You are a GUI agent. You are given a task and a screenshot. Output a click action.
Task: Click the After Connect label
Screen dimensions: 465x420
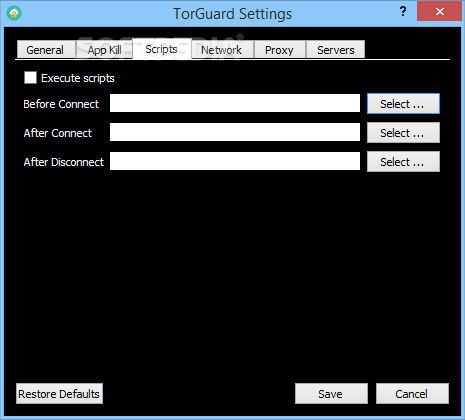pyautogui.click(x=58, y=133)
